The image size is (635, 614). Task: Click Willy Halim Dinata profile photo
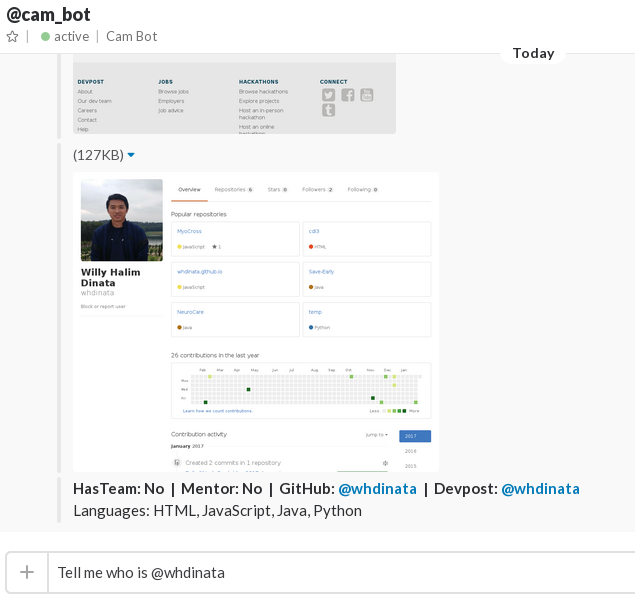(122, 220)
